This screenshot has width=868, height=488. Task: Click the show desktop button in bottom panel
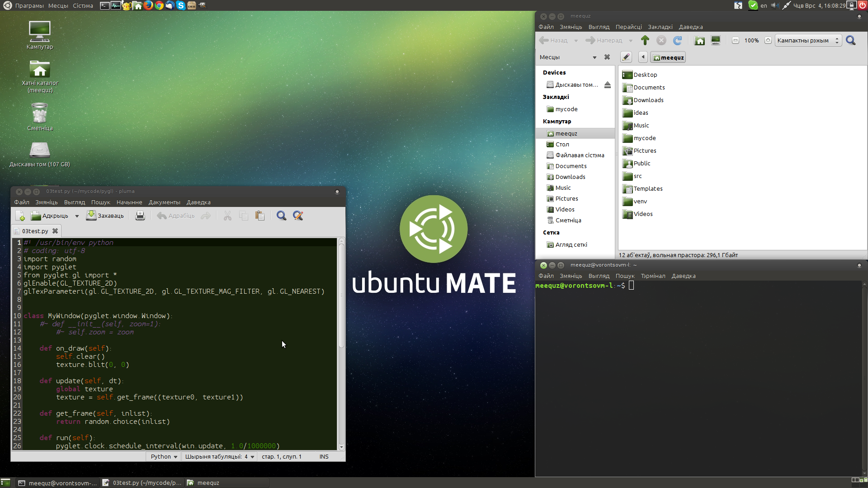pos(5,483)
